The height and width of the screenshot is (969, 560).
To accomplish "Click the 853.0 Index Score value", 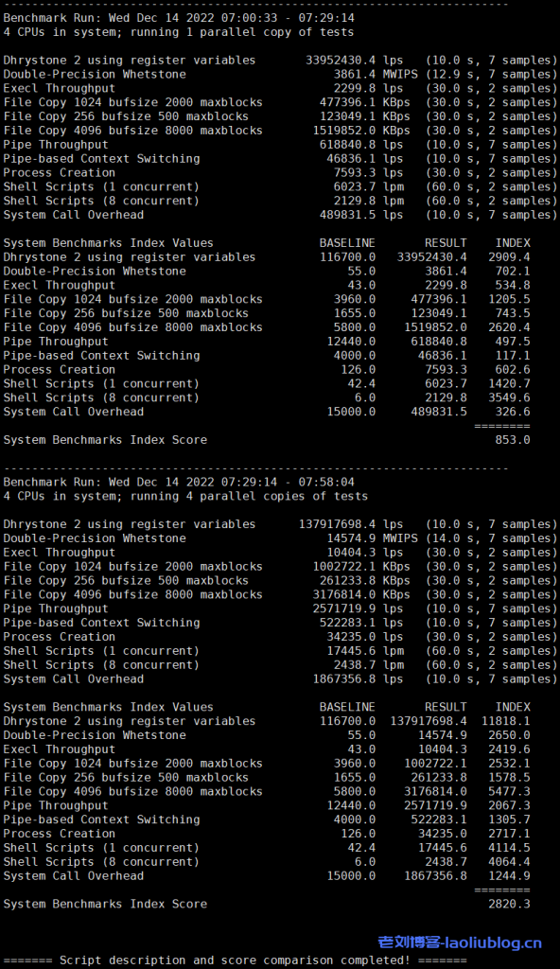I will click(x=513, y=440).
